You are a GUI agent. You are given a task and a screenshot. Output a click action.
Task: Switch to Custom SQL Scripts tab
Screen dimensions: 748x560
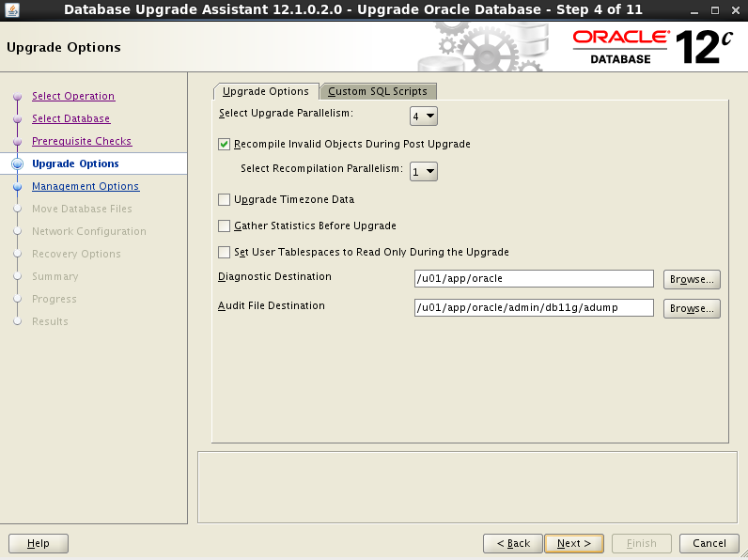pyautogui.click(x=378, y=91)
